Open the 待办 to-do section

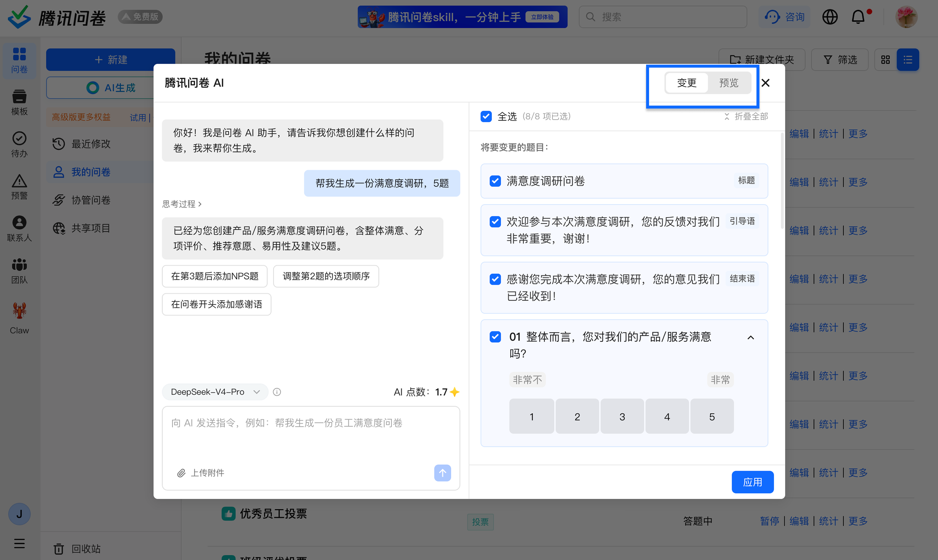(x=19, y=144)
